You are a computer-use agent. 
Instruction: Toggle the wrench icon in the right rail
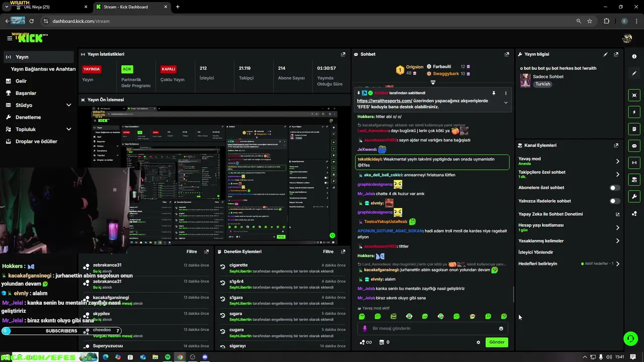(634, 197)
